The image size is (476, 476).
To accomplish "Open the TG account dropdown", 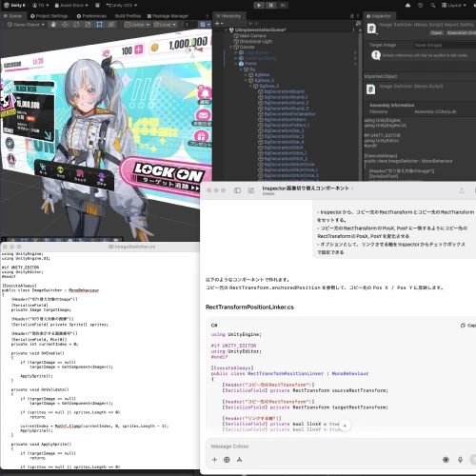I will click(41, 5).
